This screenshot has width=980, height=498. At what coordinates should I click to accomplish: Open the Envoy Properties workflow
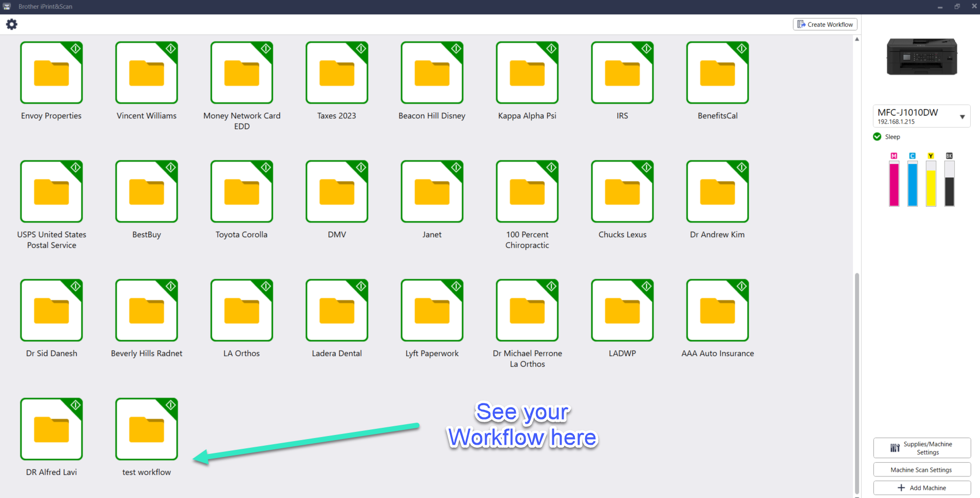point(51,73)
